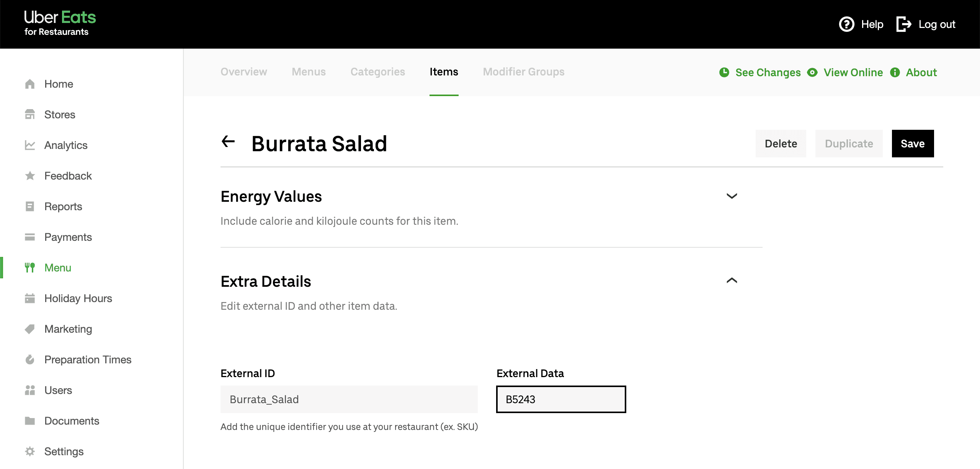Click the External Data label
Image resolution: width=980 pixels, height=469 pixels.
[530, 373]
